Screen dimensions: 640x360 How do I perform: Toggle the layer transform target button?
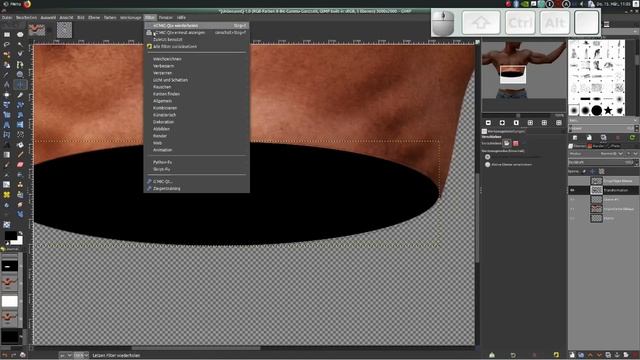pyautogui.click(x=507, y=143)
